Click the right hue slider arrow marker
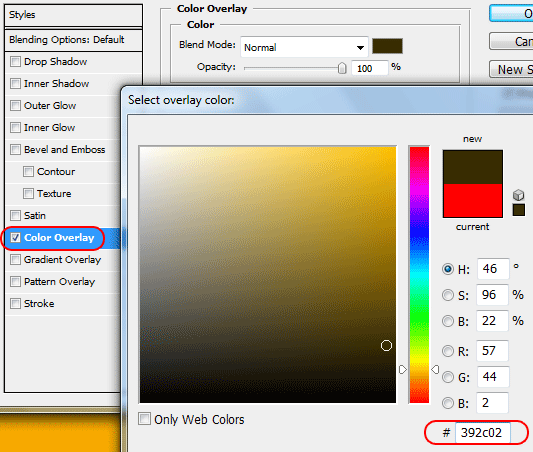 (x=435, y=369)
